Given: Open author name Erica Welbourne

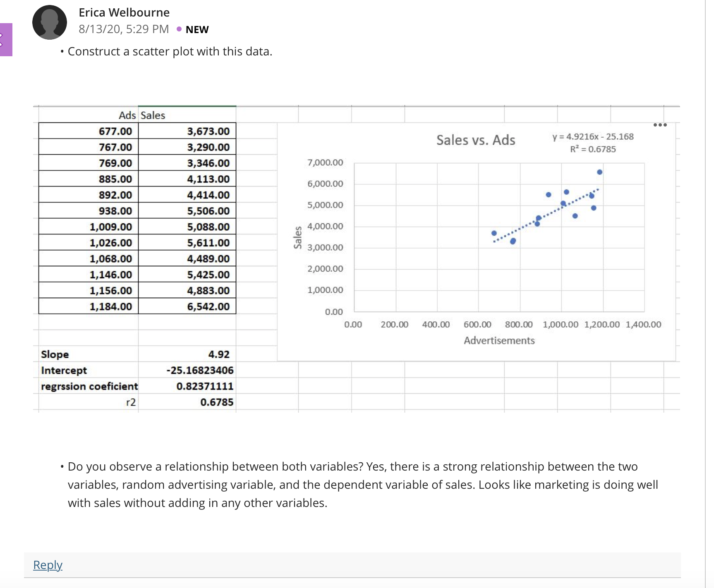Looking at the screenshot, I should coord(124,12).
